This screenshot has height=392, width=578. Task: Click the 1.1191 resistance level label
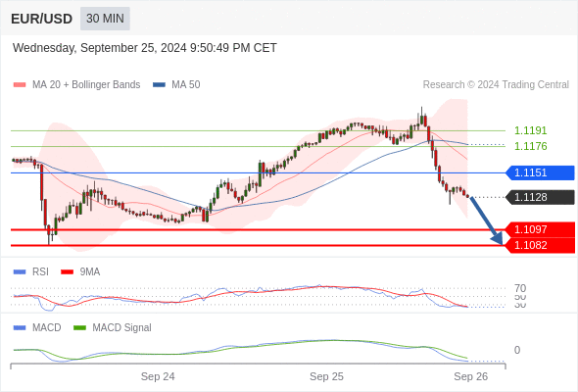(530, 130)
